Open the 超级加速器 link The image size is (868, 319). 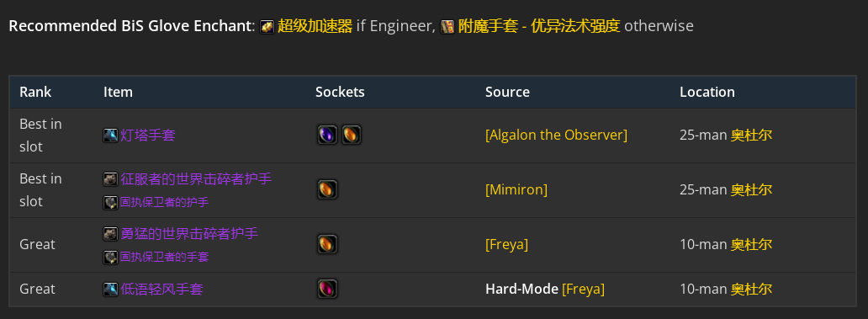click(x=315, y=26)
